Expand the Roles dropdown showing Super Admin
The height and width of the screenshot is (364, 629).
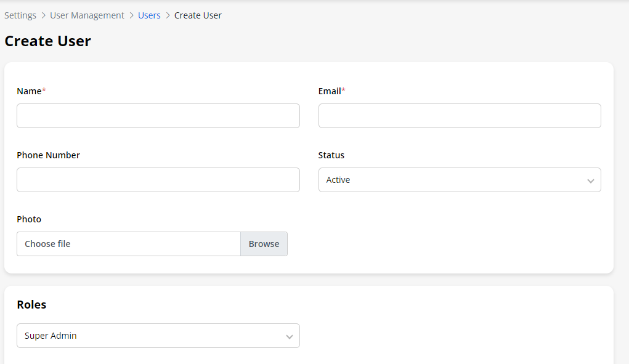[x=158, y=336]
